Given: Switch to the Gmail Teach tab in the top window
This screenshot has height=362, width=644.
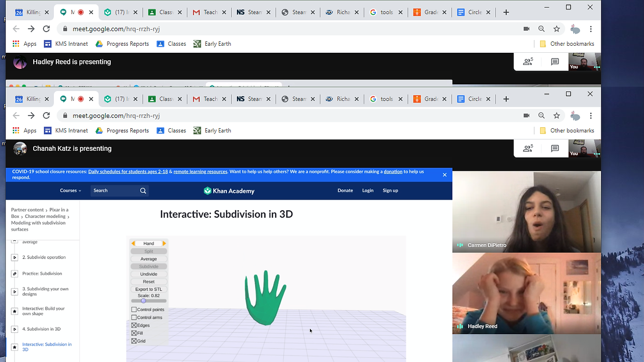Looking at the screenshot, I should (x=210, y=12).
